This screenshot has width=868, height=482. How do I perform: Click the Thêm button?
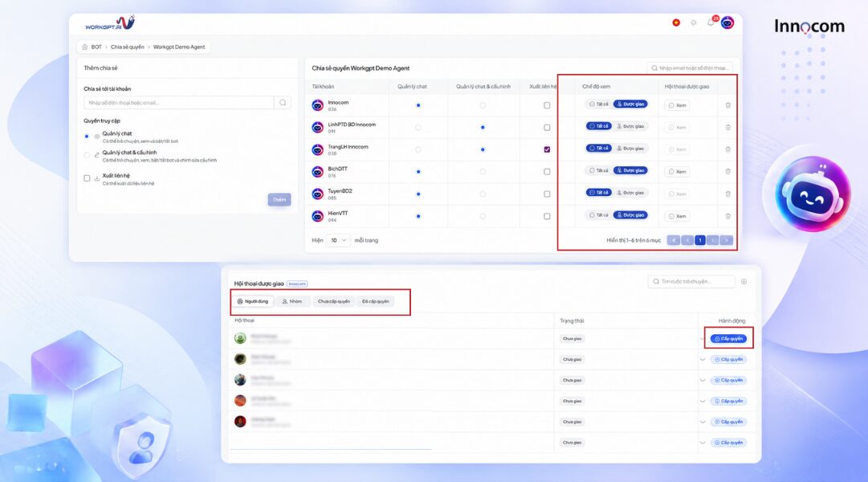[279, 199]
